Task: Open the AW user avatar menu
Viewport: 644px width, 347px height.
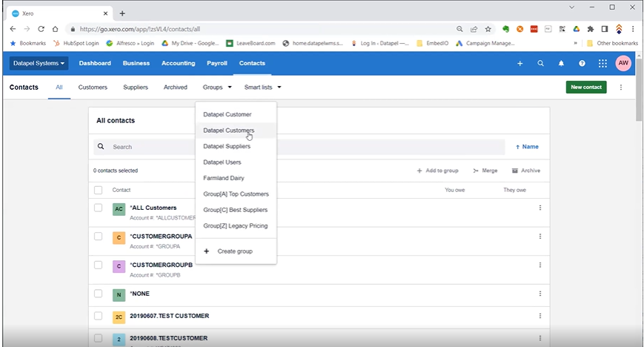Action: coord(623,63)
